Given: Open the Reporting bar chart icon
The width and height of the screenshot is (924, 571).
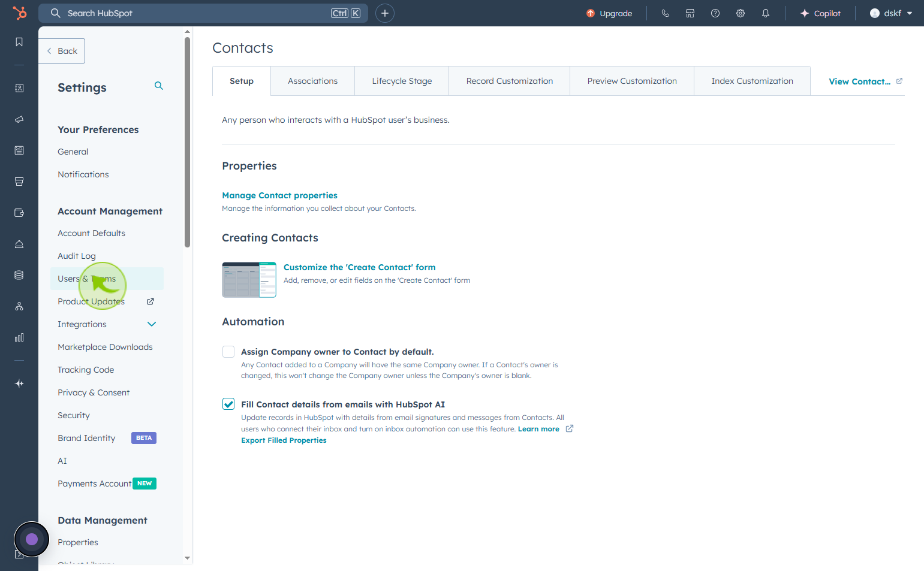Looking at the screenshot, I should tap(19, 337).
